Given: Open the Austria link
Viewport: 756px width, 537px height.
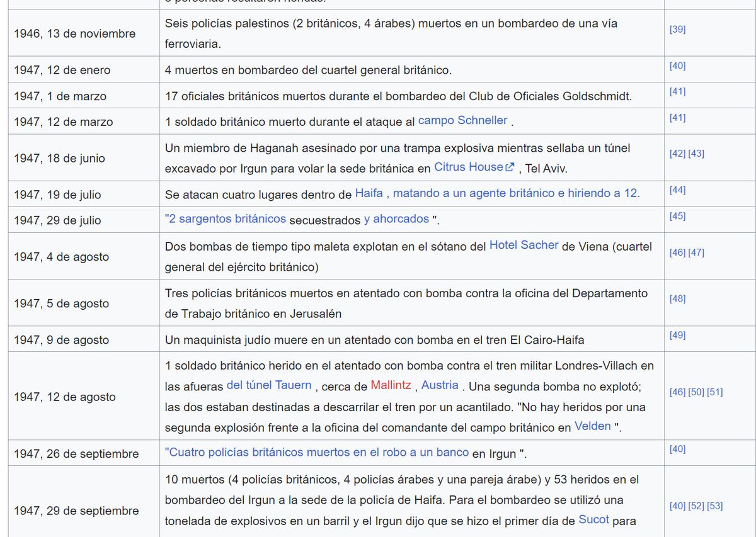Looking at the screenshot, I should pyautogui.click(x=440, y=385).
